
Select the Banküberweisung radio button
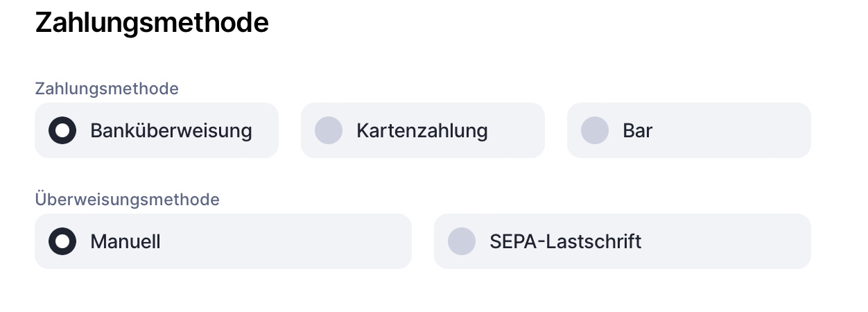point(62,130)
